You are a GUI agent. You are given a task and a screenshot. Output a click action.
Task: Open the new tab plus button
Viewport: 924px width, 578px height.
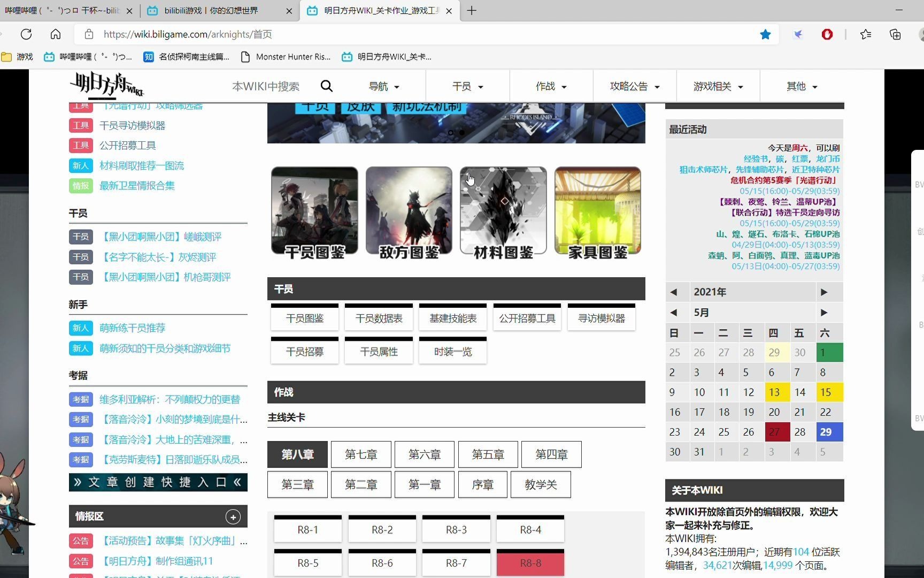tap(472, 11)
